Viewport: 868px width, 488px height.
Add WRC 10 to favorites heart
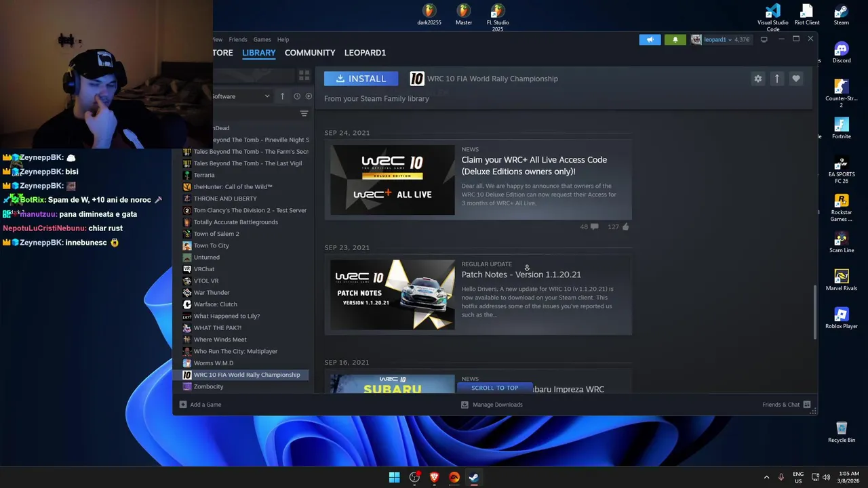tap(795, 79)
